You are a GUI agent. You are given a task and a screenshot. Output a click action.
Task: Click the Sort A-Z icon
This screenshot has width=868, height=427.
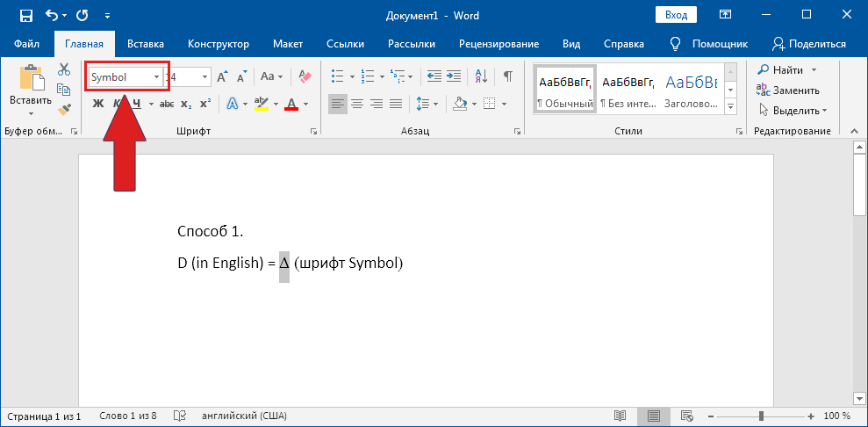click(480, 77)
